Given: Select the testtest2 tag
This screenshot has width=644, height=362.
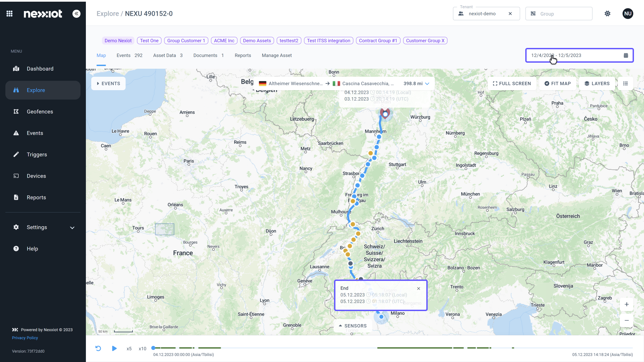Looking at the screenshot, I should click(289, 41).
